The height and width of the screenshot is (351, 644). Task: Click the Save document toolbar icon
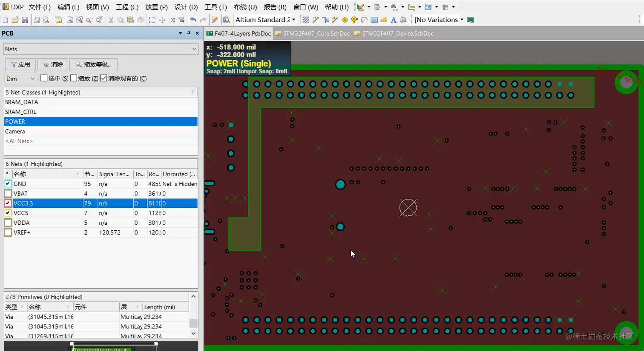pos(25,20)
